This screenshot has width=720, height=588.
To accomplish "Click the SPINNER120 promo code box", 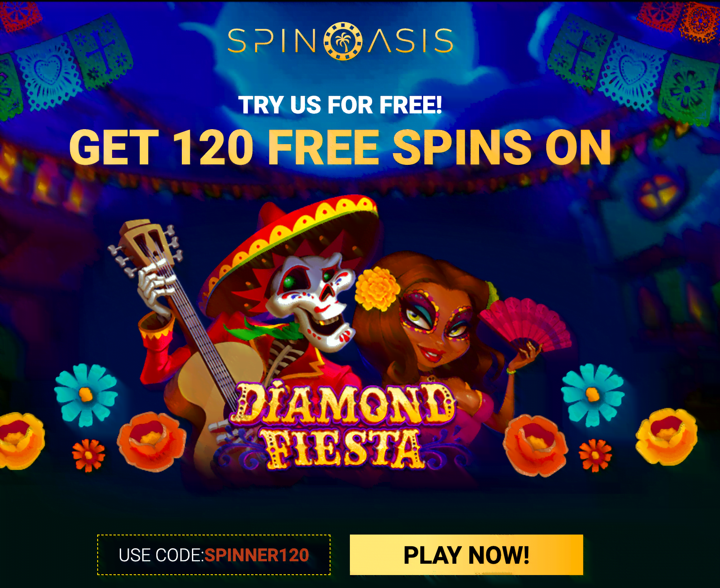I will pos(214,554).
